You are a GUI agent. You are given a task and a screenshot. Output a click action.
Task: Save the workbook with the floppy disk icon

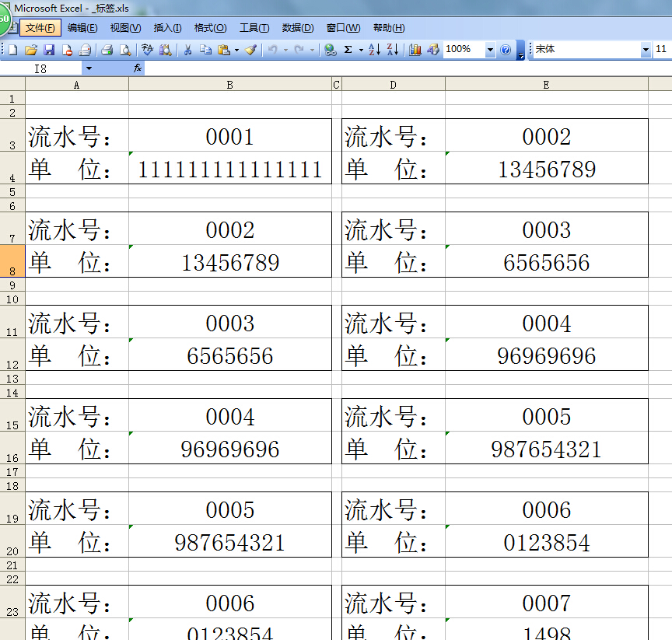pos(49,50)
